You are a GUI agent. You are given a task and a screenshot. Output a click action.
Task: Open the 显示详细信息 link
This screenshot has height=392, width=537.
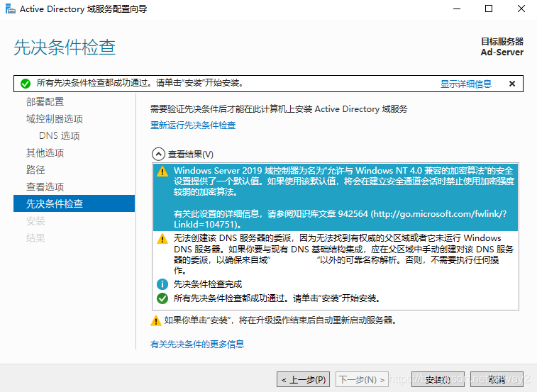coord(466,84)
